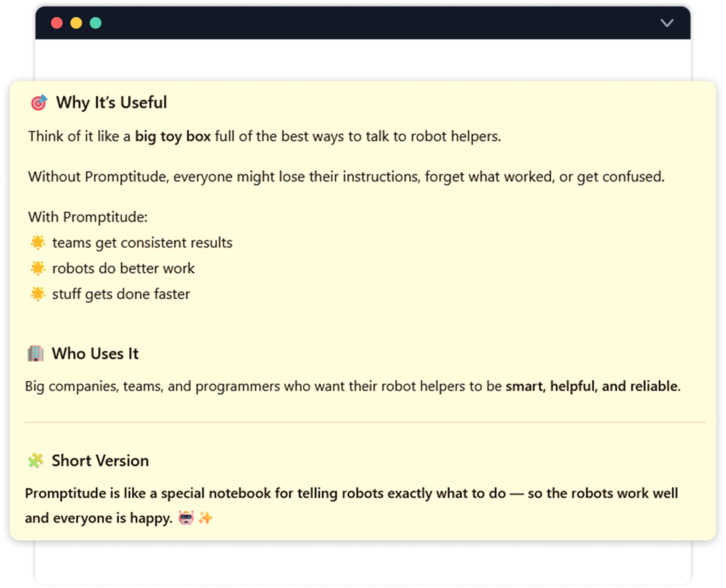Screen dimensions: 726x588
Task: Click the bold line Promptitude is like a special notebook
Action: coord(351,493)
